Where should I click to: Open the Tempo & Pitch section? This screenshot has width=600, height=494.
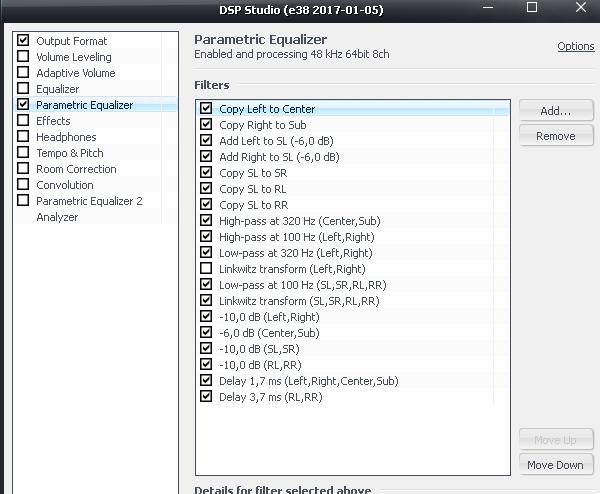(x=69, y=153)
